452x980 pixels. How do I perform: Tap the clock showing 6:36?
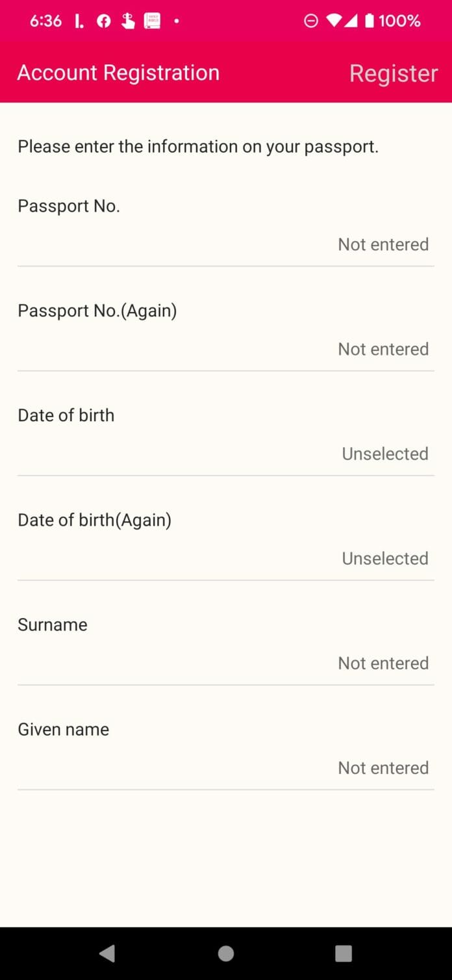(45, 20)
